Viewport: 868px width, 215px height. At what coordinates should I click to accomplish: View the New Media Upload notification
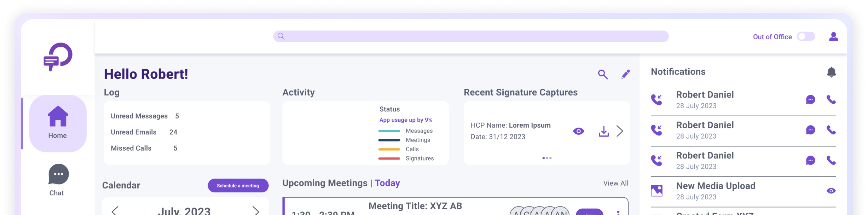point(831,191)
